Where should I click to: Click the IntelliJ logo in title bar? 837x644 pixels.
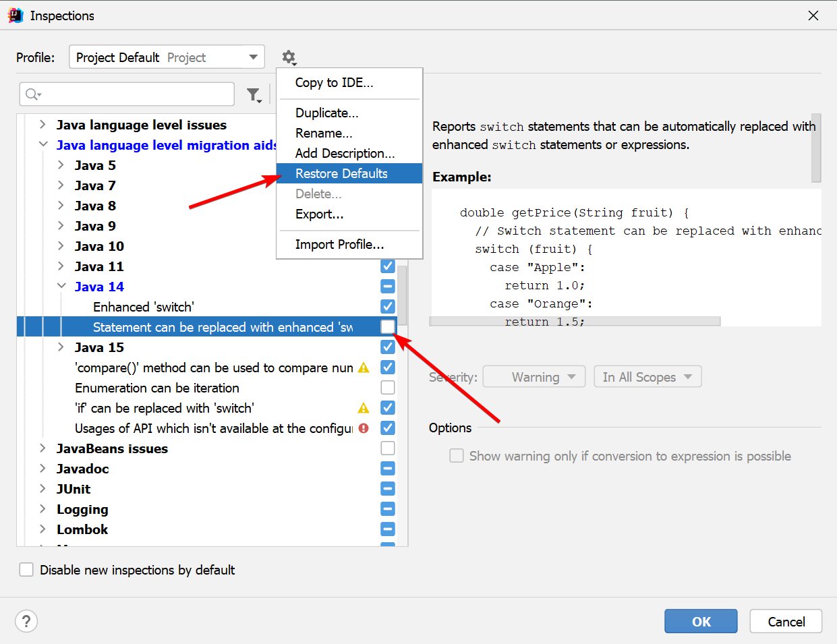coord(15,15)
